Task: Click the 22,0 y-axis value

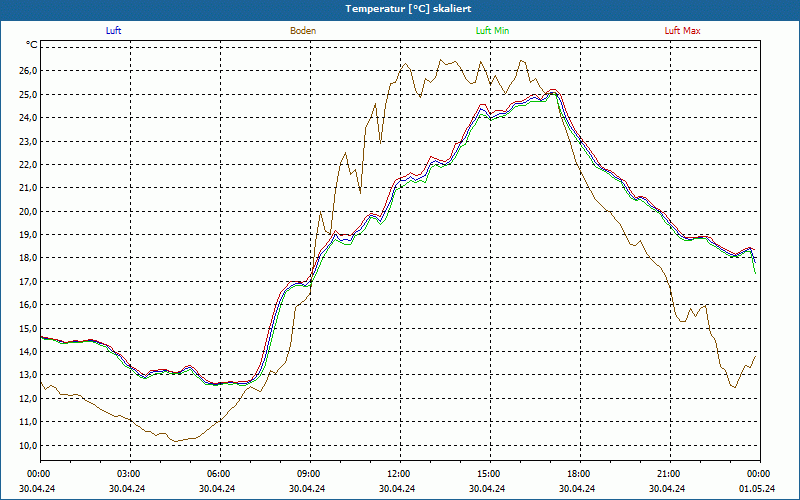Action: coord(29,164)
